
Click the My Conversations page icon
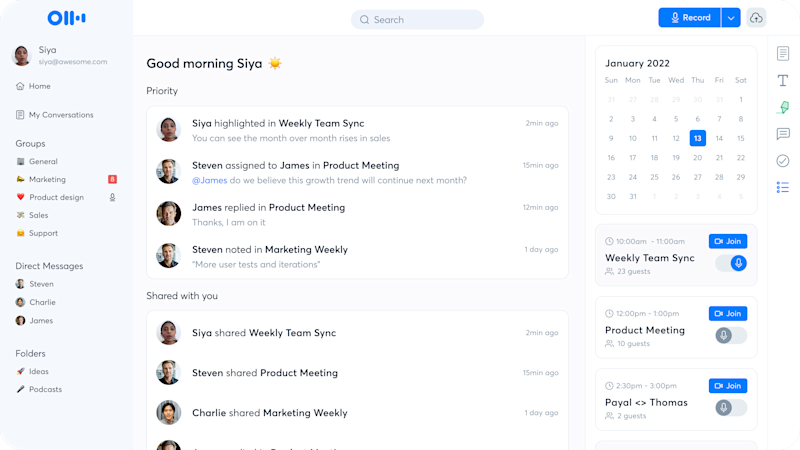click(x=20, y=115)
